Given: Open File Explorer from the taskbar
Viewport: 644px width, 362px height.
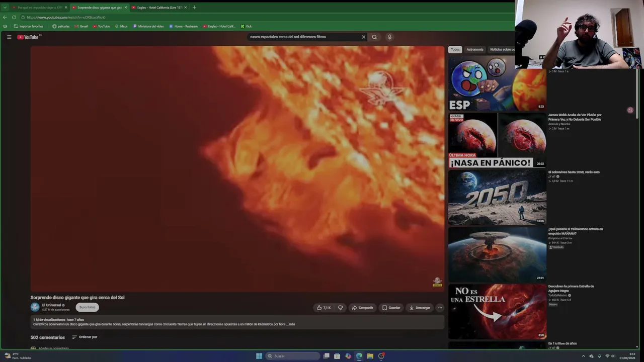Looking at the screenshot, I should [x=370, y=356].
